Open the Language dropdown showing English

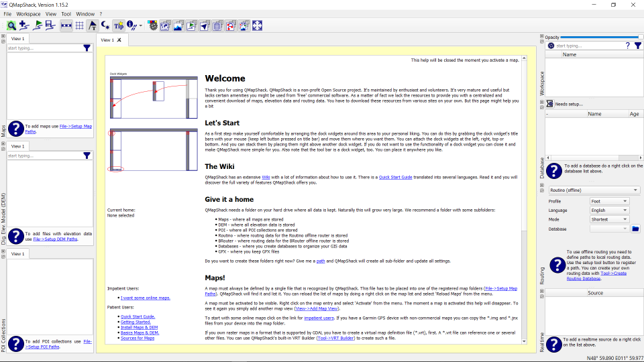pyautogui.click(x=610, y=210)
